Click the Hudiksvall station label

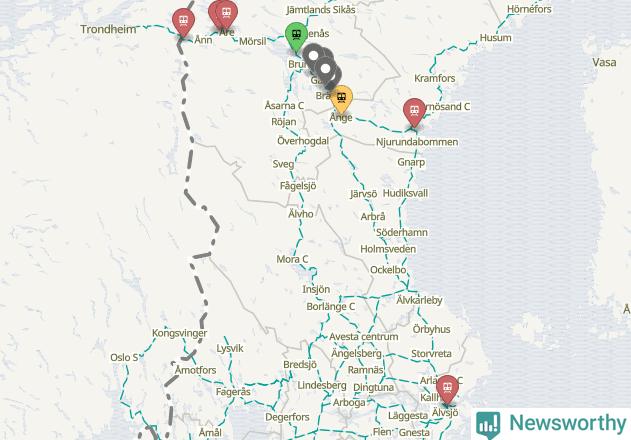[x=405, y=193]
